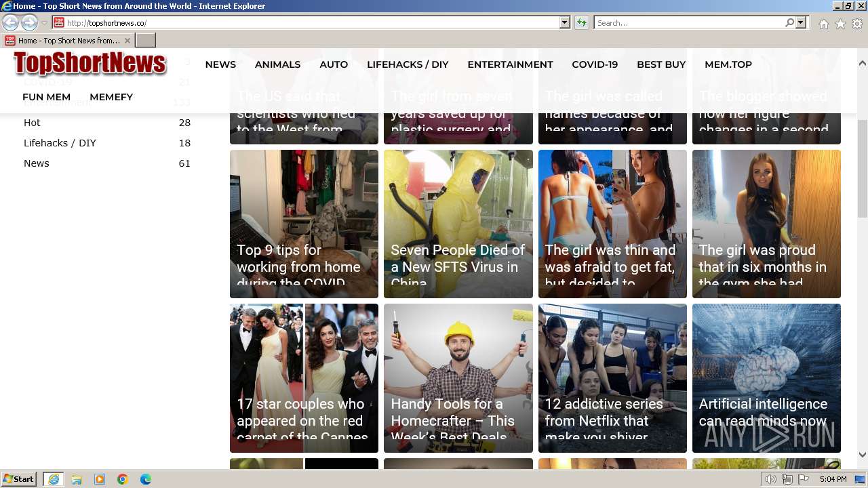This screenshot has height=488, width=868.
Task: Expand the search provider dropdown
Action: [x=801, y=22]
